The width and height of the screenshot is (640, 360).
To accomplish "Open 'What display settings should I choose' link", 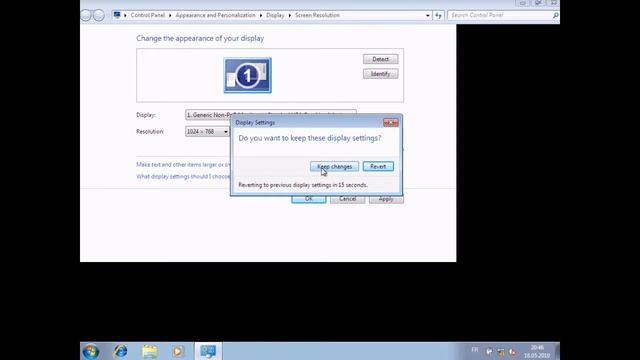I will point(183,176).
